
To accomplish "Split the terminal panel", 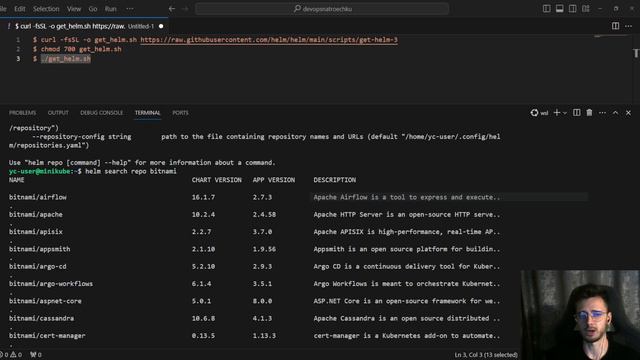I will [x=576, y=113].
